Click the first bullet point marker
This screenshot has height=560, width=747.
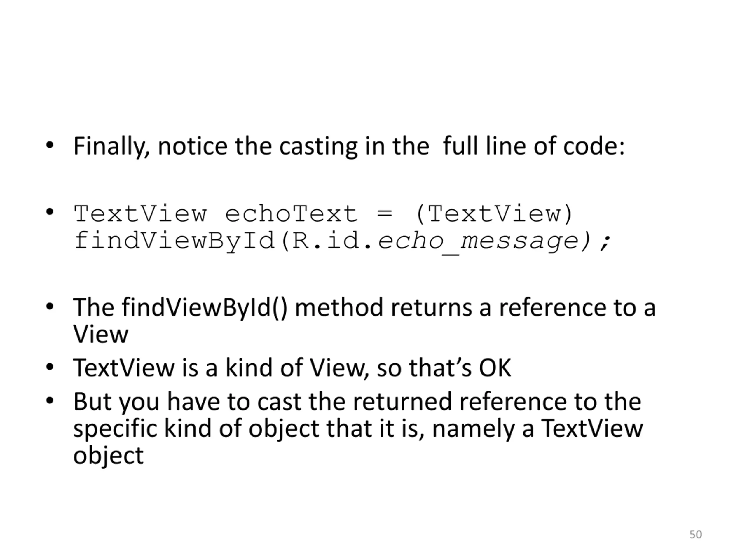tap(50, 146)
